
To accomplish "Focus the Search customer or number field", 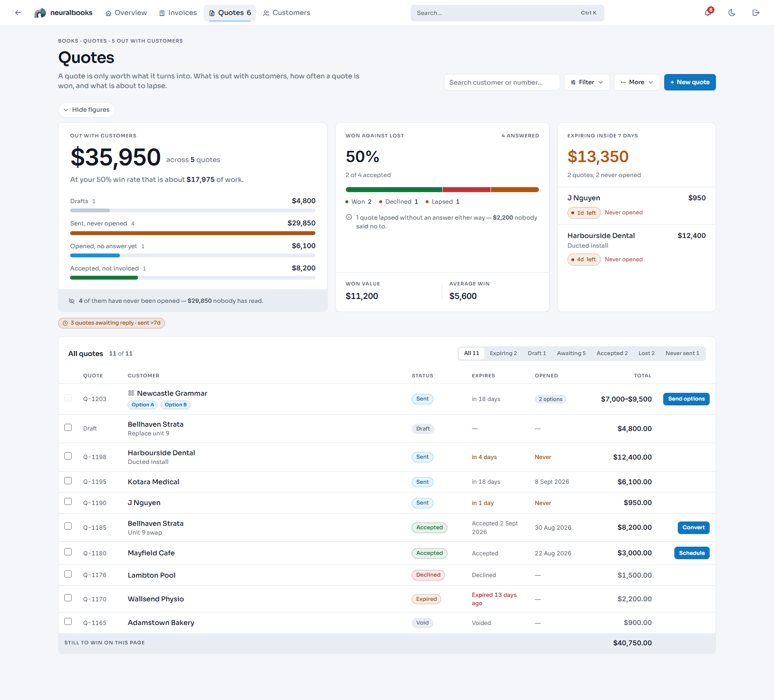I will 502,82.
